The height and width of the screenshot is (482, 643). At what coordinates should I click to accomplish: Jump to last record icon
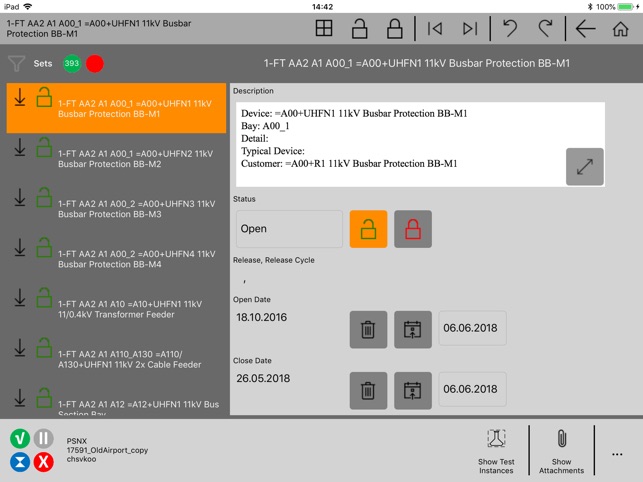[x=470, y=28]
